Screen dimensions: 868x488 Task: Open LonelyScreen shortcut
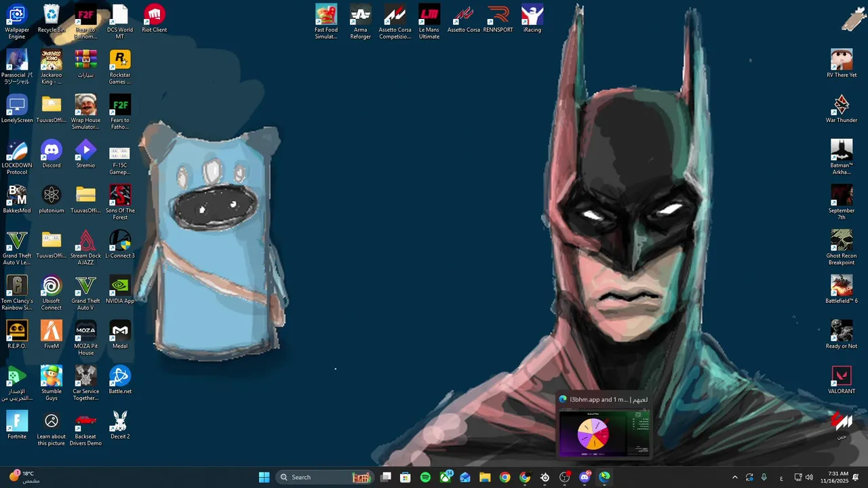[x=17, y=109]
